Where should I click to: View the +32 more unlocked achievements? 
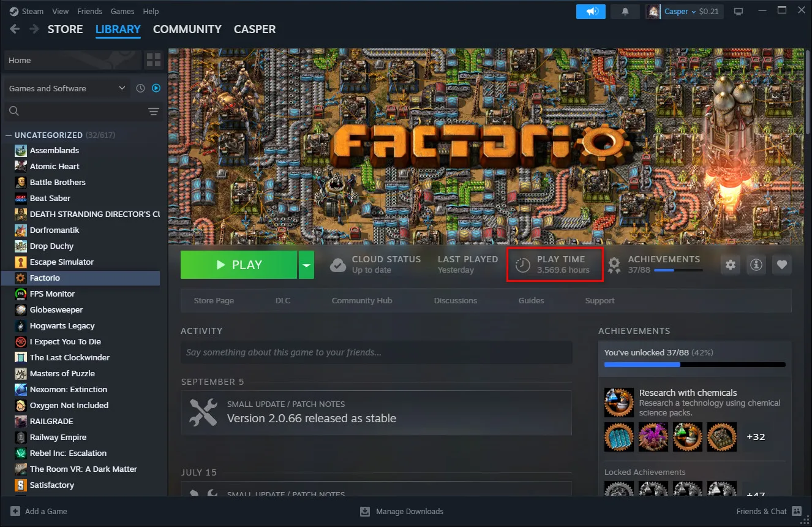pos(756,437)
